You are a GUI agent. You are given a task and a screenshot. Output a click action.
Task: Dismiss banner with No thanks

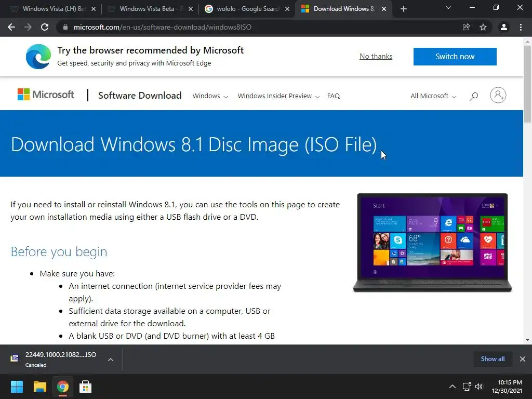click(376, 56)
